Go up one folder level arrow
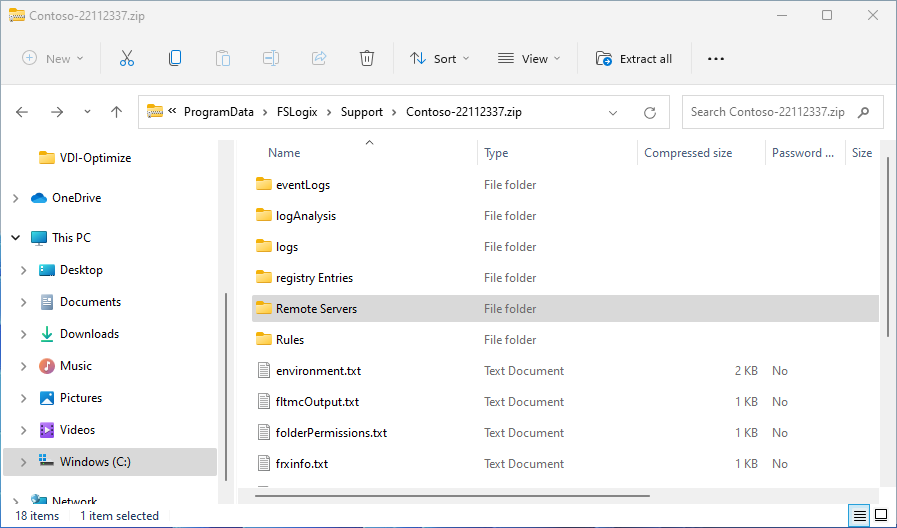This screenshot has height=528, width=897. pyautogui.click(x=116, y=112)
